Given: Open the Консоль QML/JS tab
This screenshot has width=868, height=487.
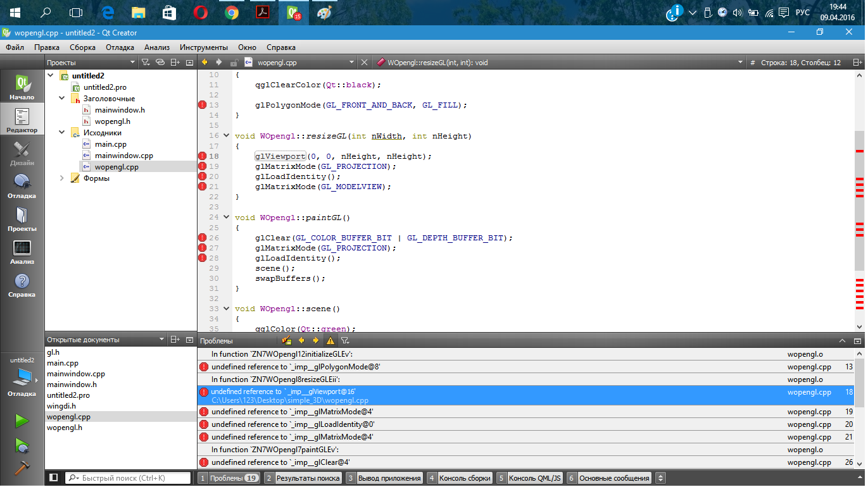Looking at the screenshot, I should point(529,478).
